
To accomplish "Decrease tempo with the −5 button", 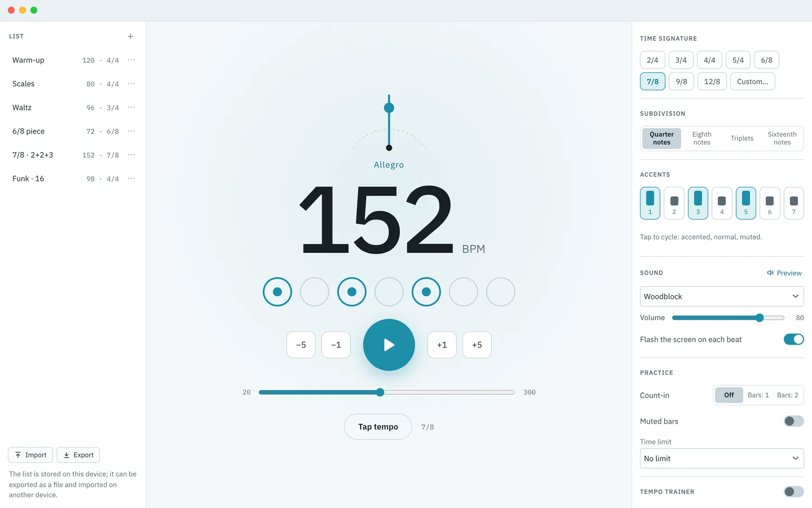I will click(301, 345).
